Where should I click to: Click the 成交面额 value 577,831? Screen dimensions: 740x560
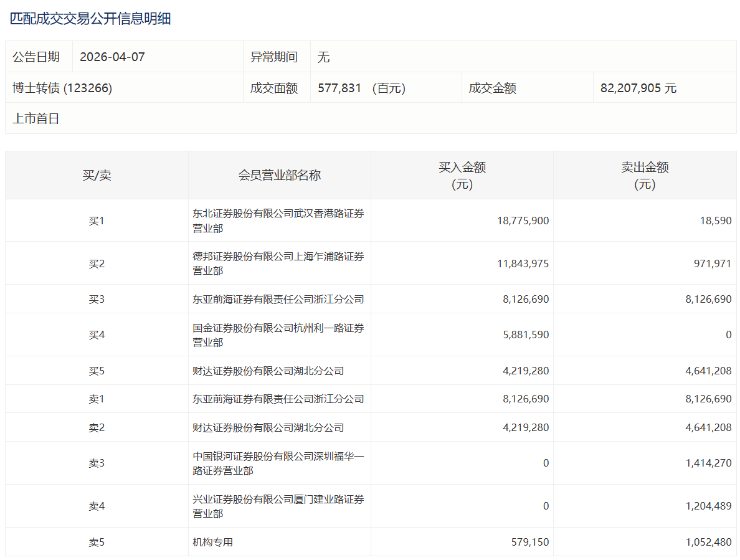point(339,88)
